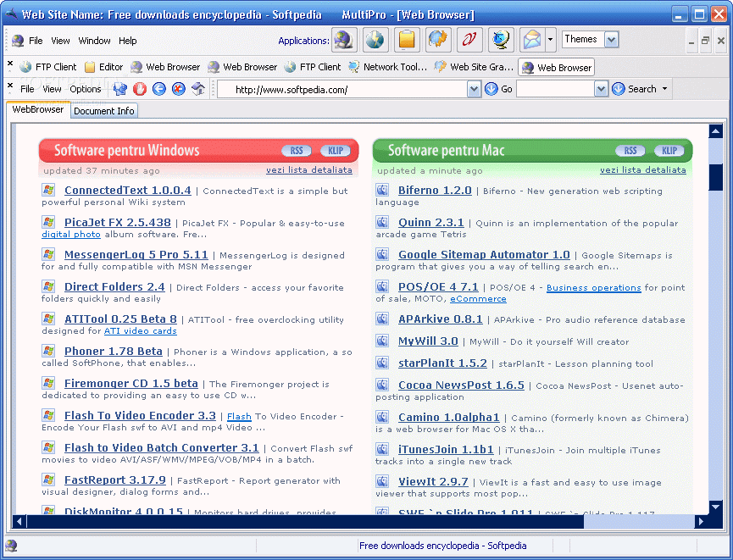Click the vertical scrollbar up arrow
The image size is (733, 560).
(716, 131)
